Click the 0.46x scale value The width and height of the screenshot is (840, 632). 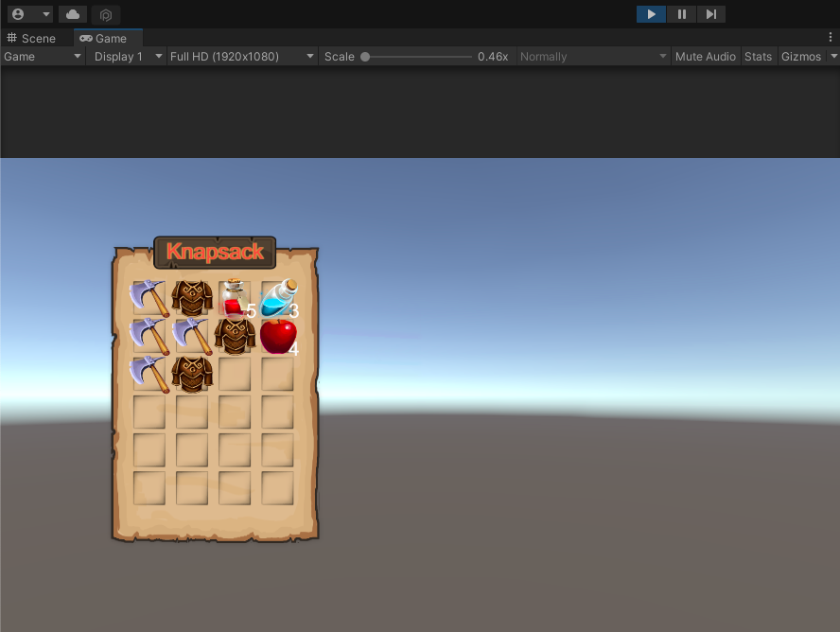tap(493, 57)
